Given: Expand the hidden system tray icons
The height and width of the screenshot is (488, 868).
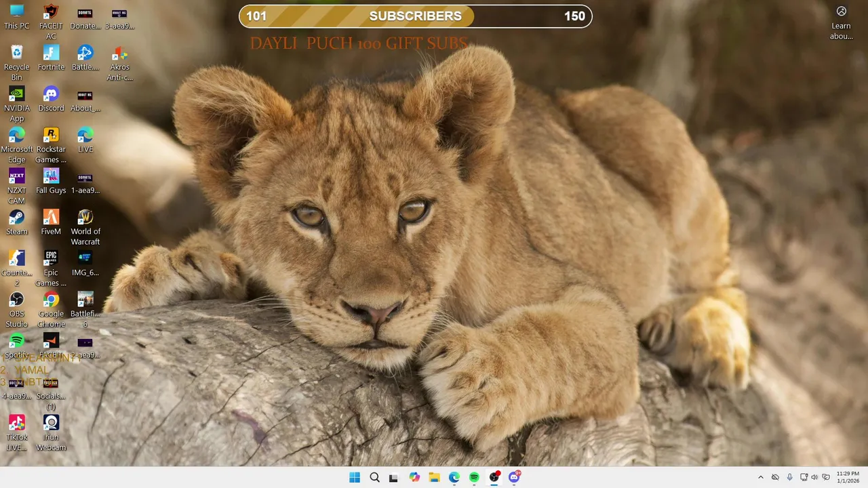Looking at the screenshot, I should click(x=760, y=477).
